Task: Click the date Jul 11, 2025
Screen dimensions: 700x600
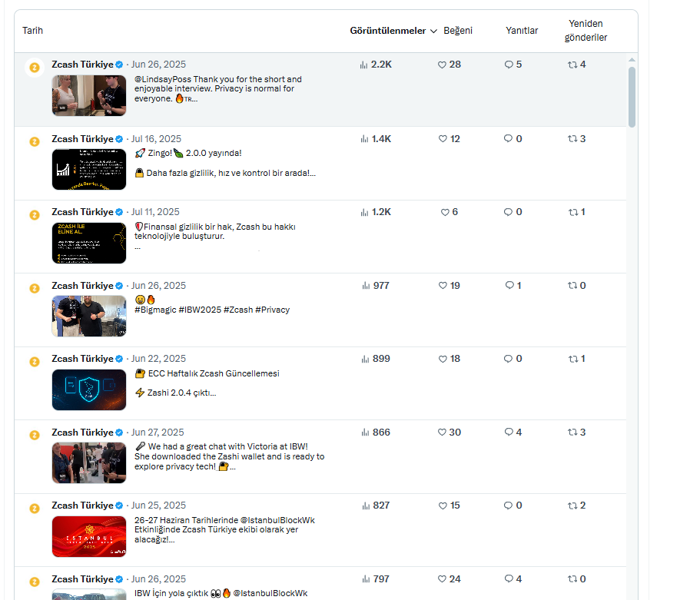Action: coord(155,212)
